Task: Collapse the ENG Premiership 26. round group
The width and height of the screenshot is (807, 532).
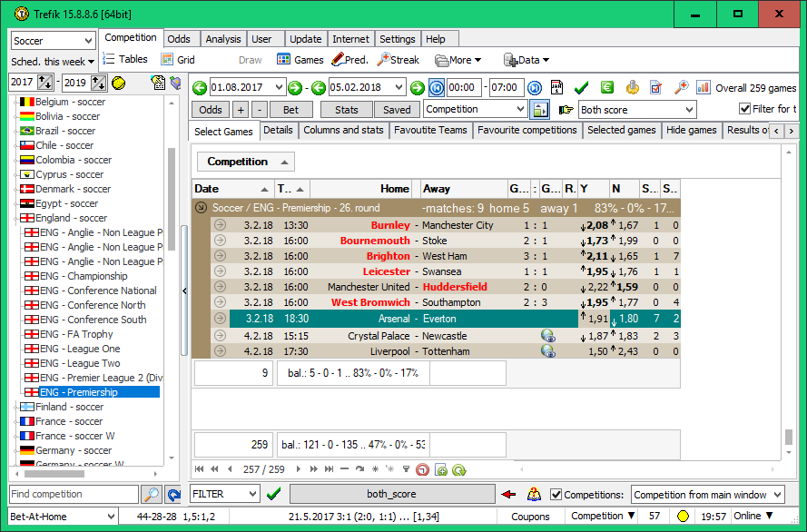Action: [x=202, y=208]
